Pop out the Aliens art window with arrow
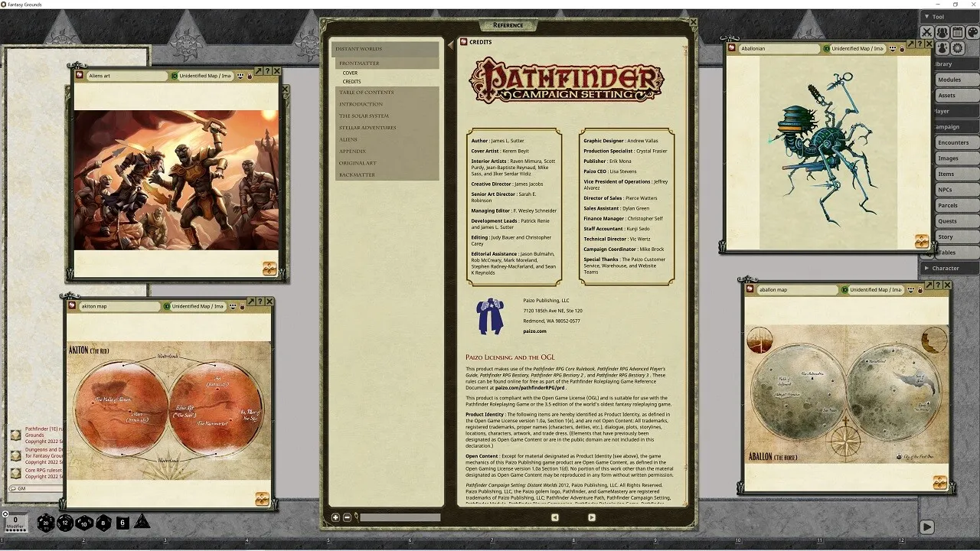Screen dimensions: 980x551 tap(259, 71)
